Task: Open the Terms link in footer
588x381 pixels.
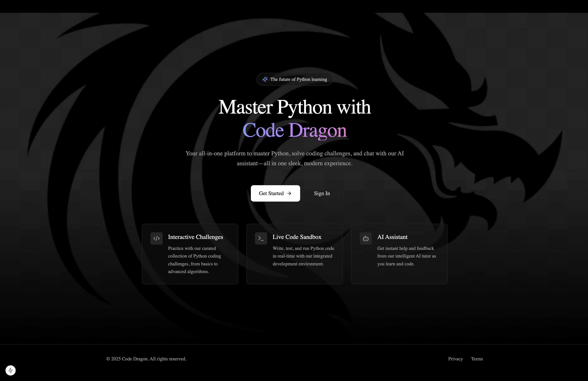Action: point(477,359)
